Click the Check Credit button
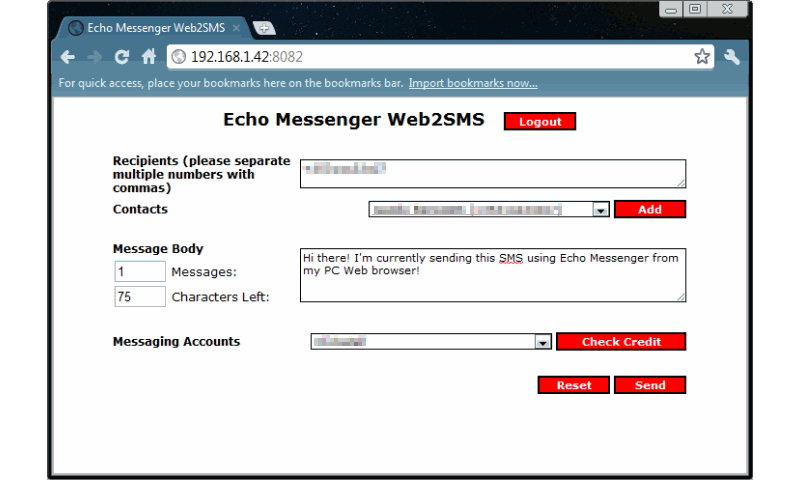The width and height of the screenshot is (800, 480). coord(621,342)
